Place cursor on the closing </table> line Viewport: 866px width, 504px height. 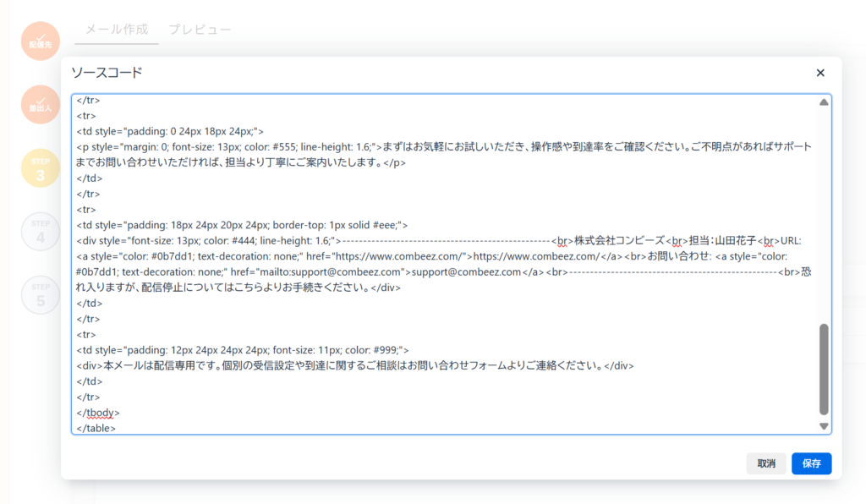(x=96, y=428)
